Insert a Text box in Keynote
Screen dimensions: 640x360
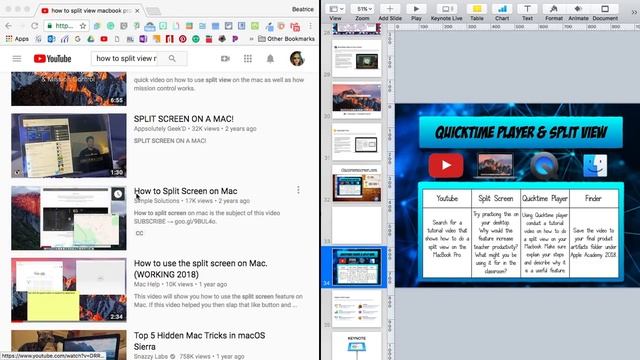point(527,12)
